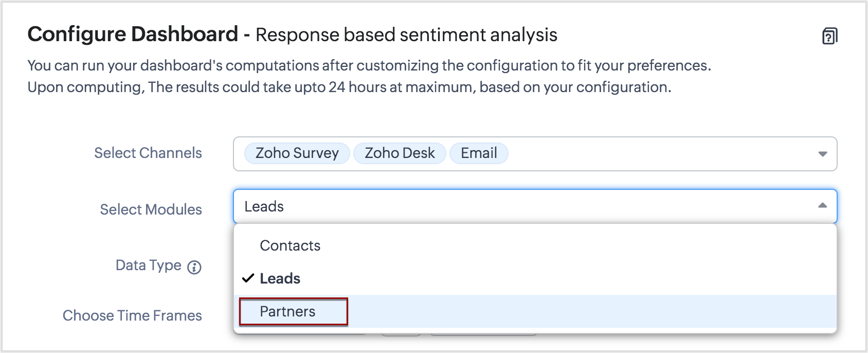Click the Data Type label
The height and width of the screenshot is (353, 868).
click(148, 266)
